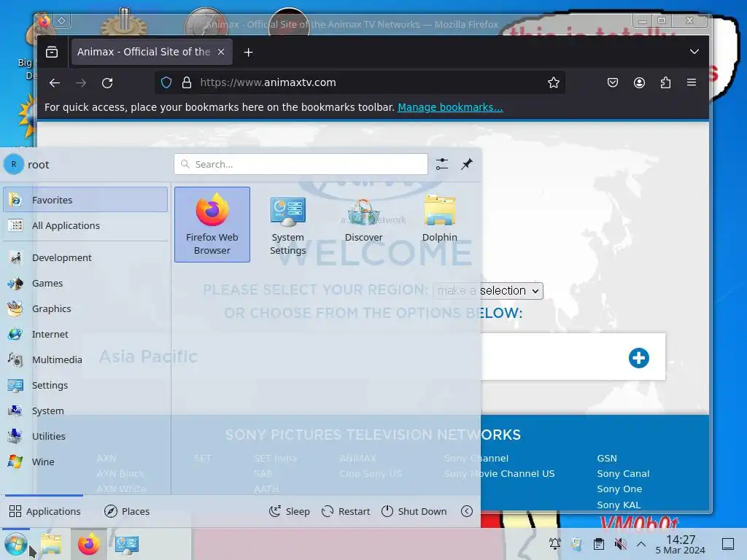Switch to Applications tab in launcher
The width and height of the screenshot is (747, 560).
[44, 511]
